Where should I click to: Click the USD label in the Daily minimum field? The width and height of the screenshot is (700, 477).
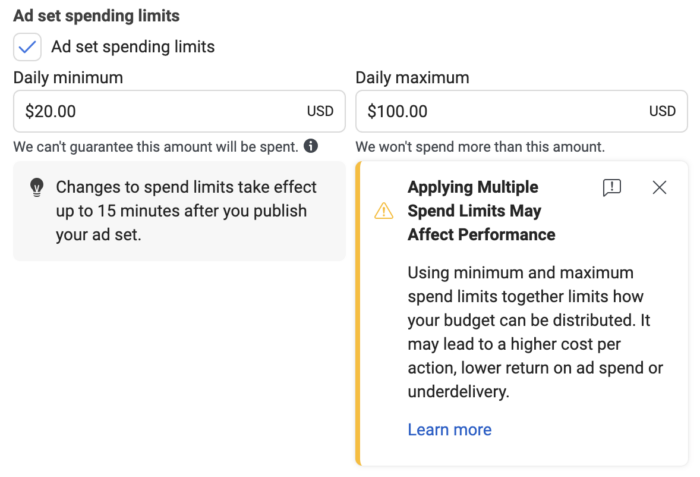[x=320, y=111]
